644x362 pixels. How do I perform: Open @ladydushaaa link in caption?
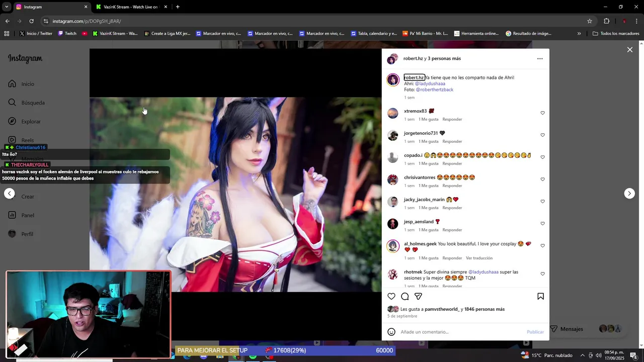[x=430, y=83]
